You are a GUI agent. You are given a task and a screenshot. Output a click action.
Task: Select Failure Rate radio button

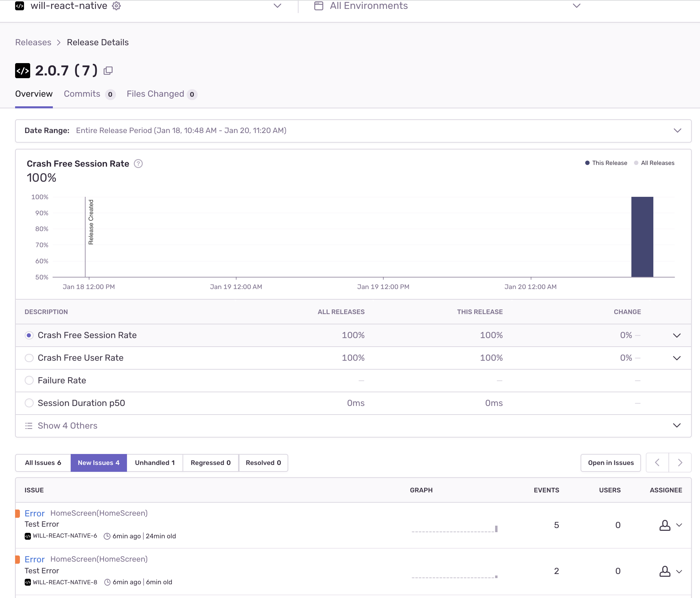[29, 381]
